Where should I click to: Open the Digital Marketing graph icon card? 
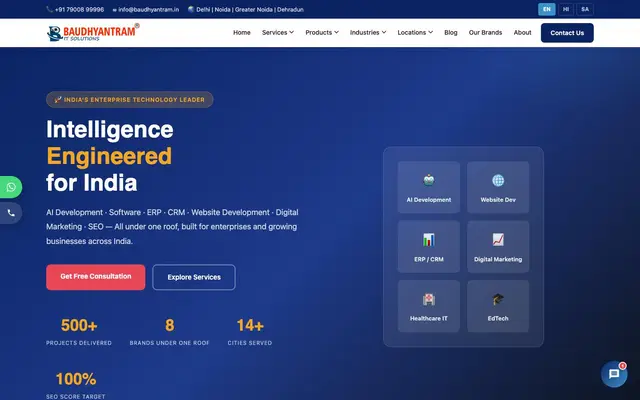(498, 247)
